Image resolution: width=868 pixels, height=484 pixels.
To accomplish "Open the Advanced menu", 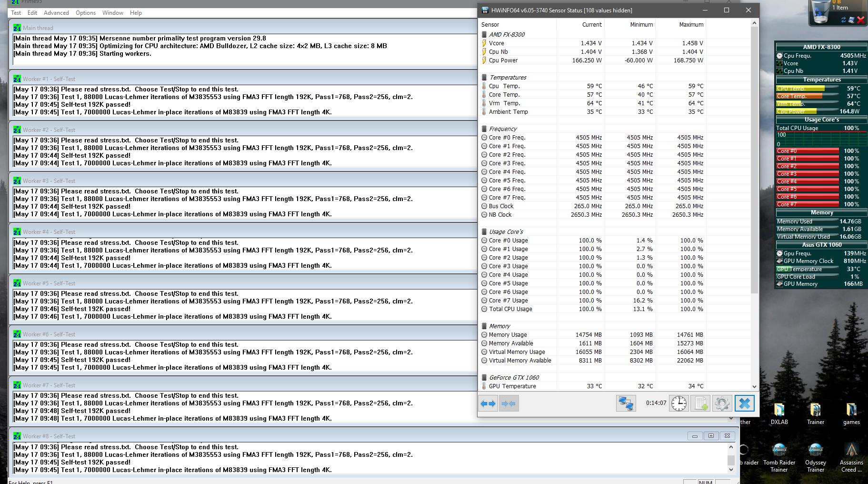I will coord(56,13).
